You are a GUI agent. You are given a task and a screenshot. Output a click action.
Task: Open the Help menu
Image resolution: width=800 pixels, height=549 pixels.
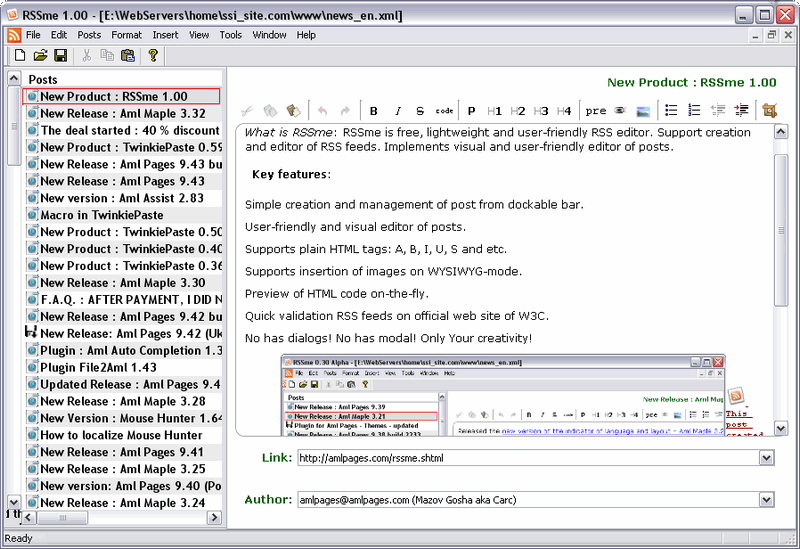point(306,35)
